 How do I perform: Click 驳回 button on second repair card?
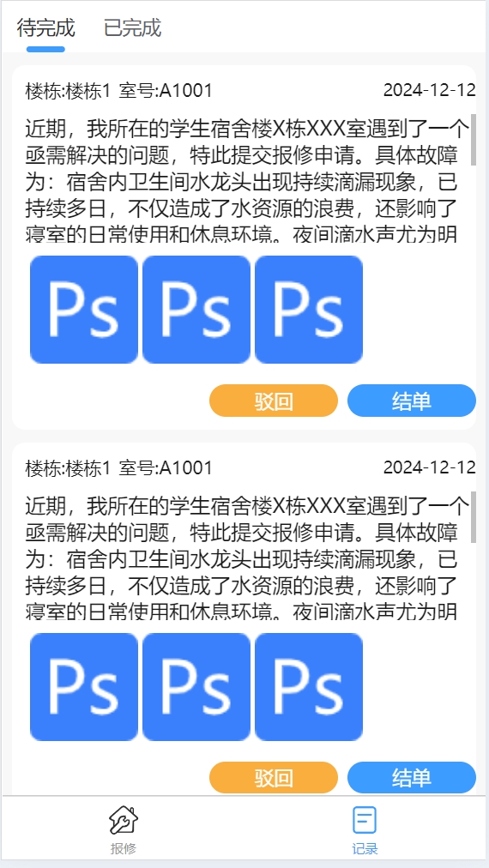[274, 778]
